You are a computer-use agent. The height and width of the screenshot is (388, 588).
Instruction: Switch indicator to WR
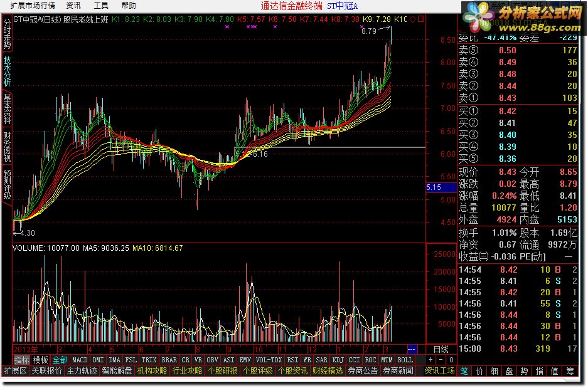coord(307,360)
